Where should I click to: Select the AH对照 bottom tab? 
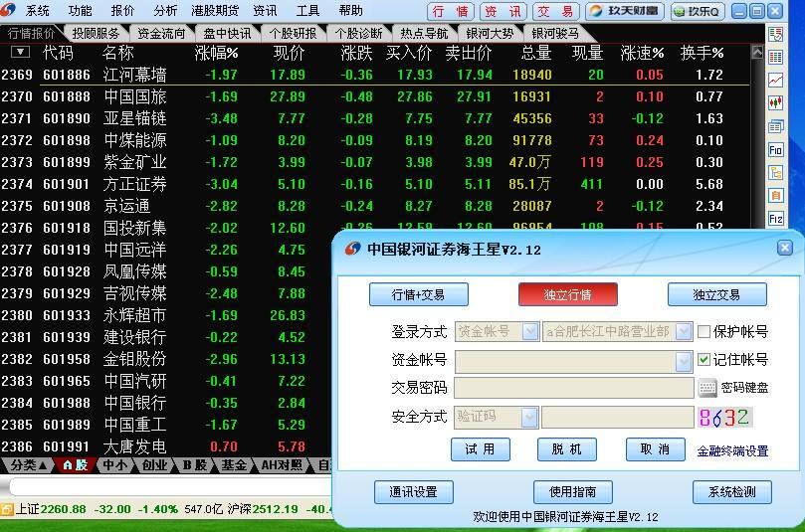[x=282, y=465]
